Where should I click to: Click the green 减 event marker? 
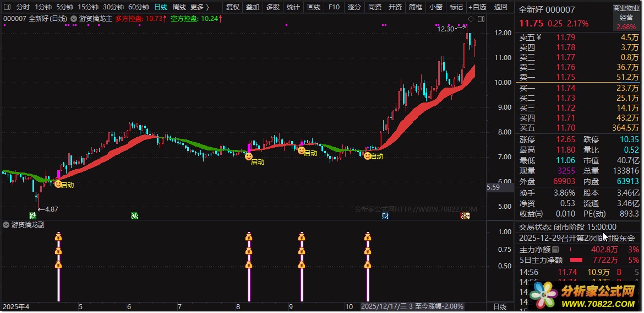pyautogui.click(x=134, y=215)
